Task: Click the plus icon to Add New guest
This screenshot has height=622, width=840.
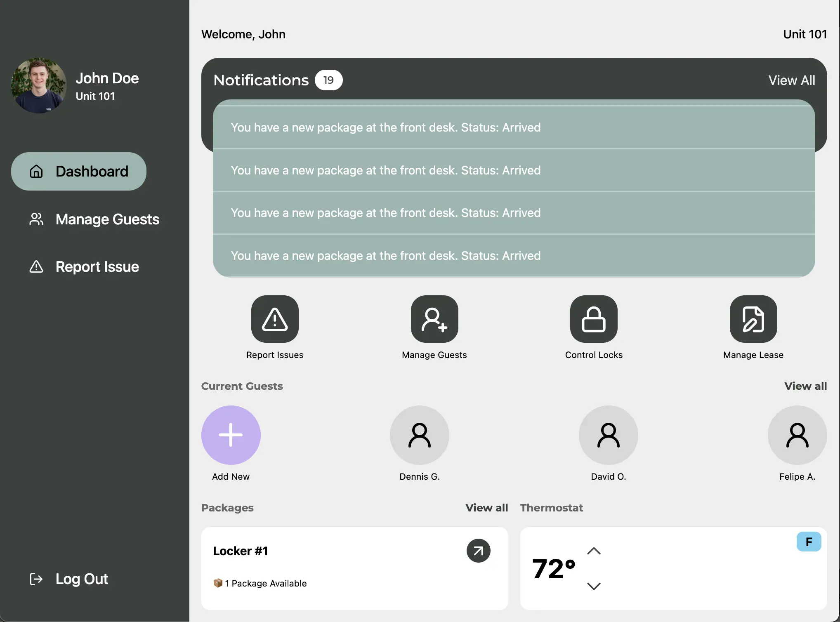Action: [x=231, y=435]
